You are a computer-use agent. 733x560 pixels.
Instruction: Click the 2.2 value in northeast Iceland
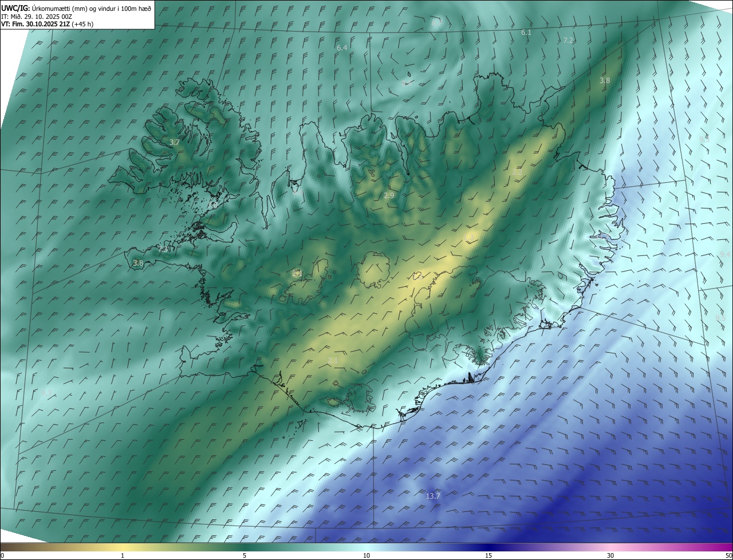pos(517,172)
